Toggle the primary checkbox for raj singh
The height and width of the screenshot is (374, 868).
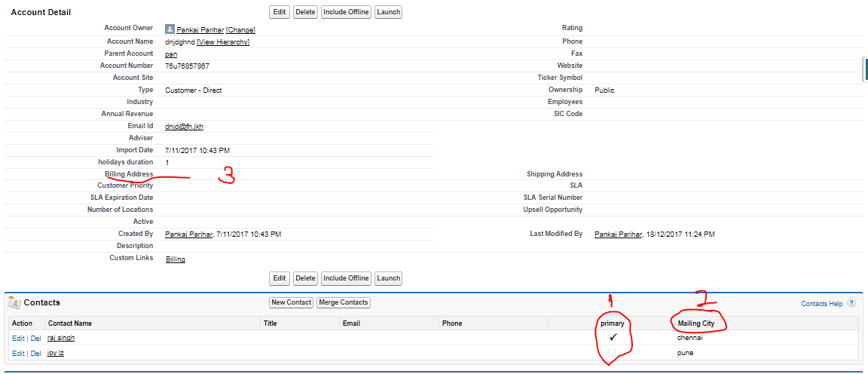(x=613, y=338)
